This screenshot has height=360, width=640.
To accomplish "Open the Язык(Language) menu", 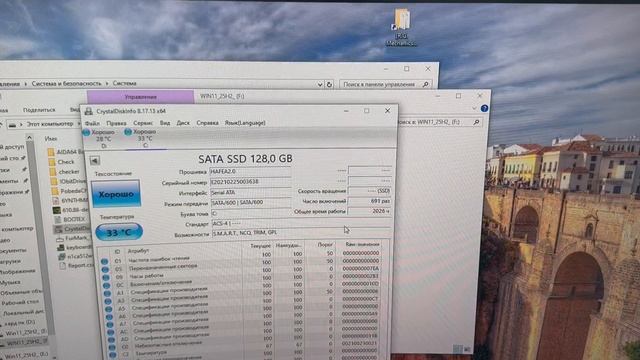I will tap(245, 123).
